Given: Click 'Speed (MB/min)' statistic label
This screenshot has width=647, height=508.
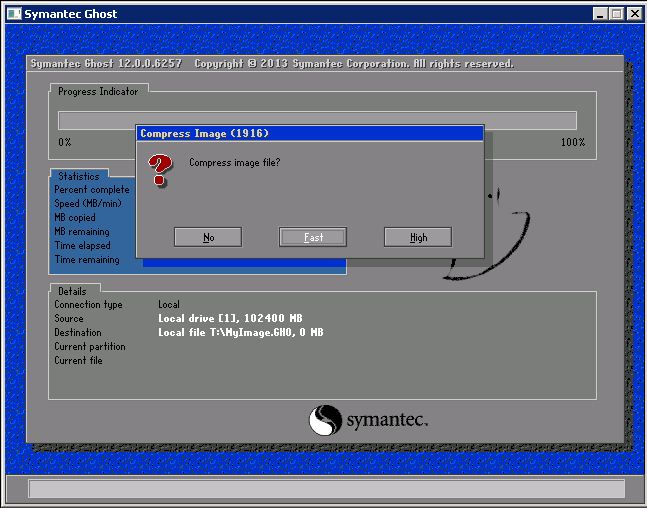Looking at the screenshot, I should pyautogui.click(x=88, y=203).
